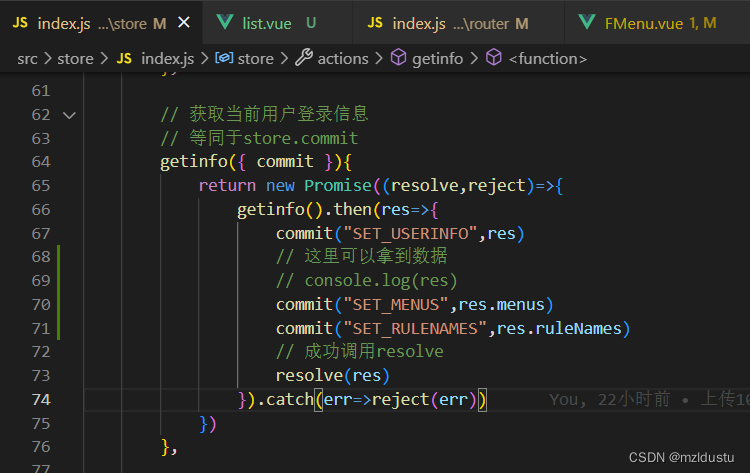Screen dimensions: 750x473
Task: Click "SET_RULENAMES" string on line 71
Action: [x=415, y=329]
